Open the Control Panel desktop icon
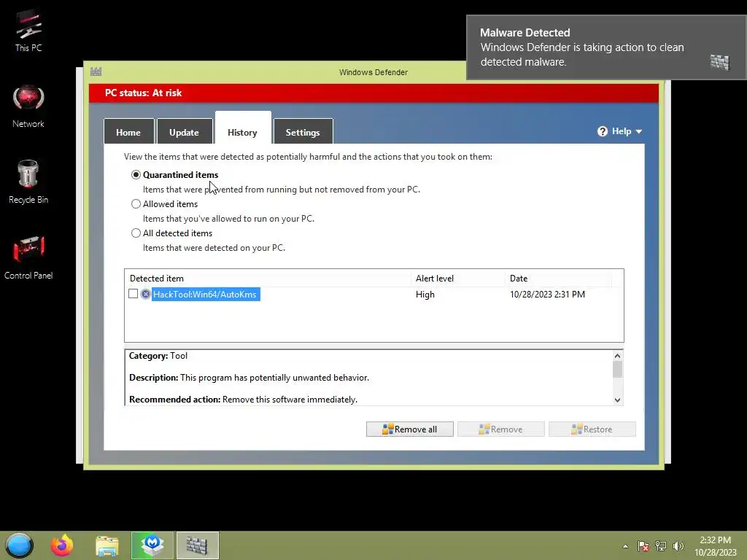The width and height of the screenshot is (747, 560). coord(28,257)
